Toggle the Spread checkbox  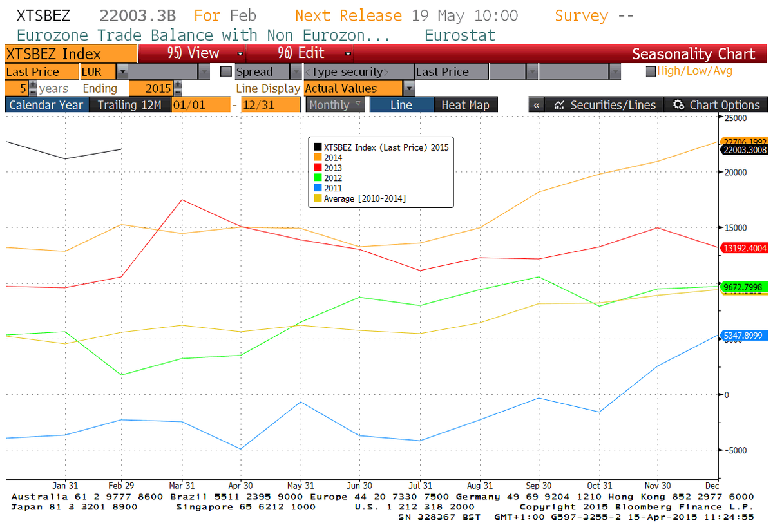pos(225,72)
